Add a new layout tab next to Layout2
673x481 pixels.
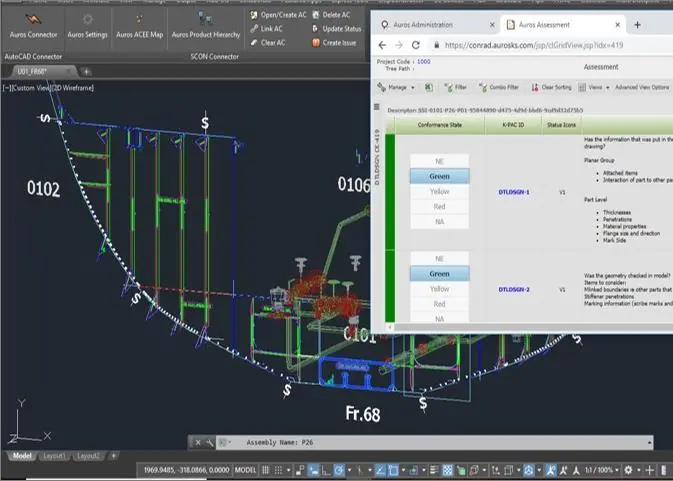(113, 456)
